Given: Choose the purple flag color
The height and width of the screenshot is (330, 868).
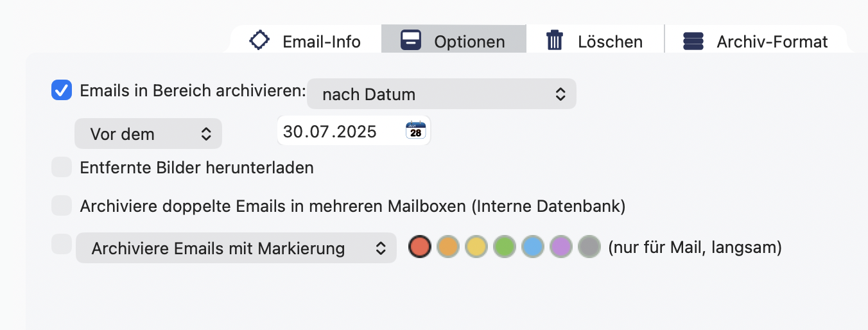Looking at the screenshot, I should (561, 247).
